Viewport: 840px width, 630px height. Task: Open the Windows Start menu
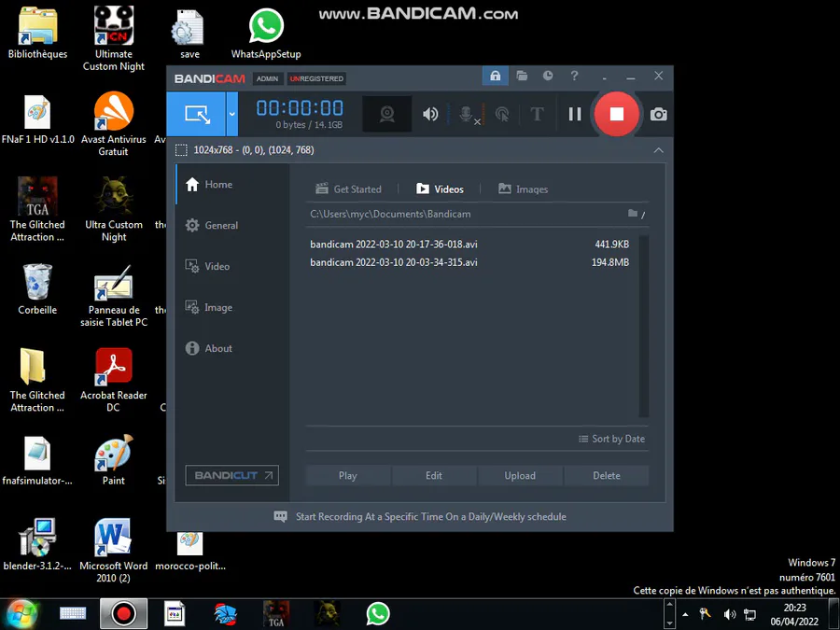[x=20, y=614]
